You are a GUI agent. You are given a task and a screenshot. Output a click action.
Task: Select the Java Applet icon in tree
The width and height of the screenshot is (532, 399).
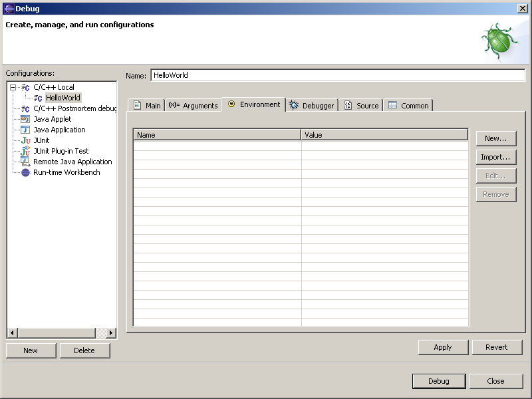(x=25, y=119)
